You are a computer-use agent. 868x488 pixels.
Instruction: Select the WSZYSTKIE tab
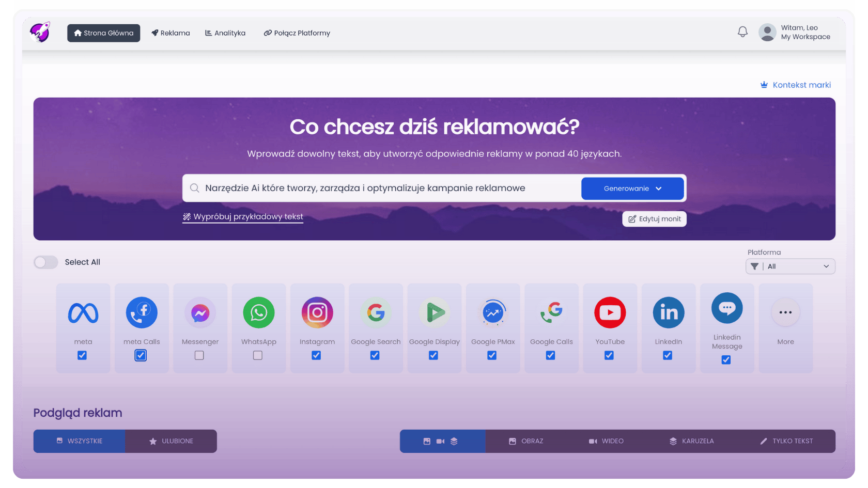point(79,441)
